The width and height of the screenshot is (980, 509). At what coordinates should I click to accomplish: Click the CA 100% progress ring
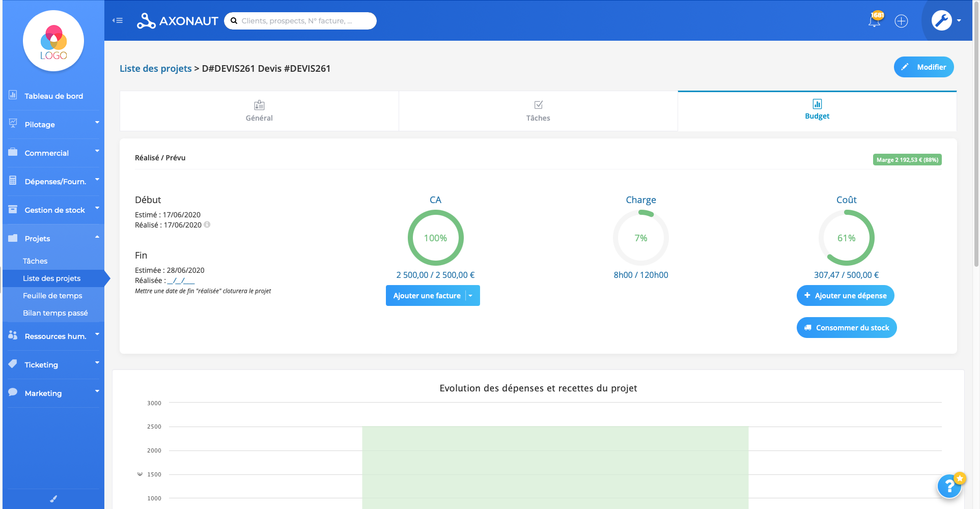435,238
